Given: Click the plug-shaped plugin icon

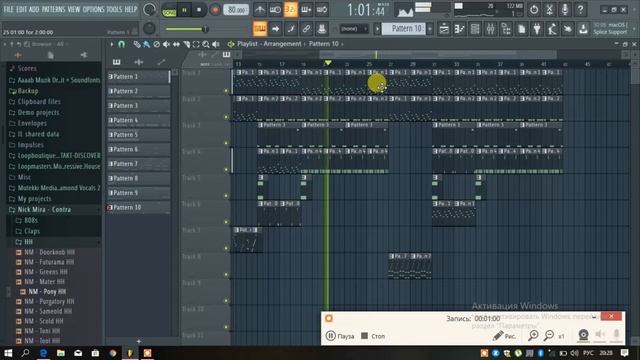Looking at the screenshot, I should [537, 29].
